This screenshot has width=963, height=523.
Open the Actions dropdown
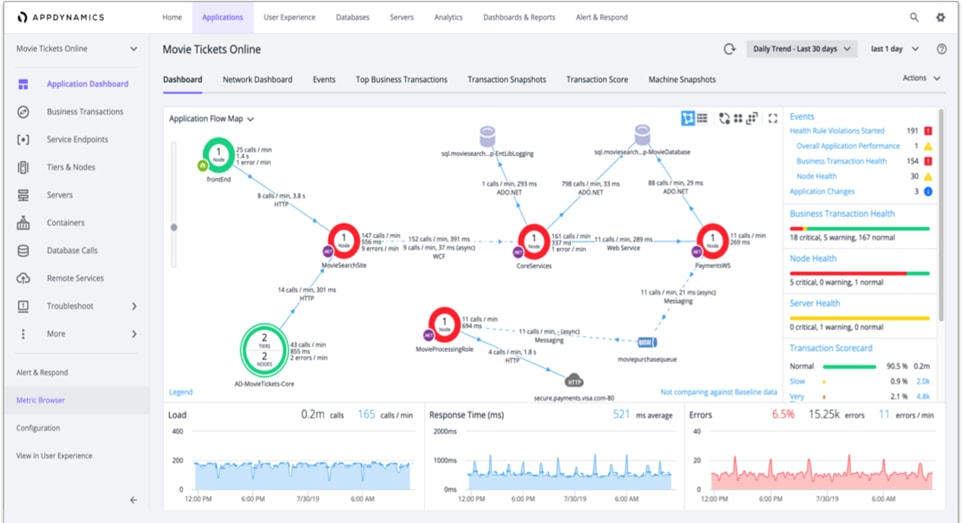(x=921, y=78)
